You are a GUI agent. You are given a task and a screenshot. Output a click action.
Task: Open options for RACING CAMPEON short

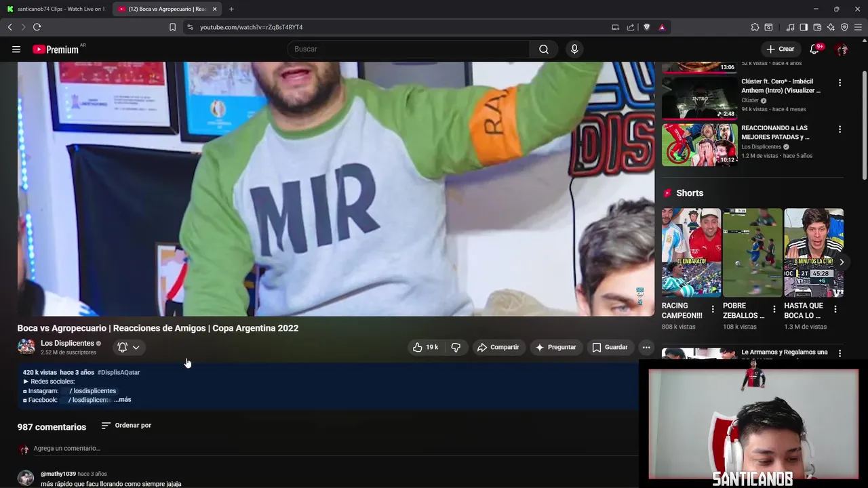[713, 309]
